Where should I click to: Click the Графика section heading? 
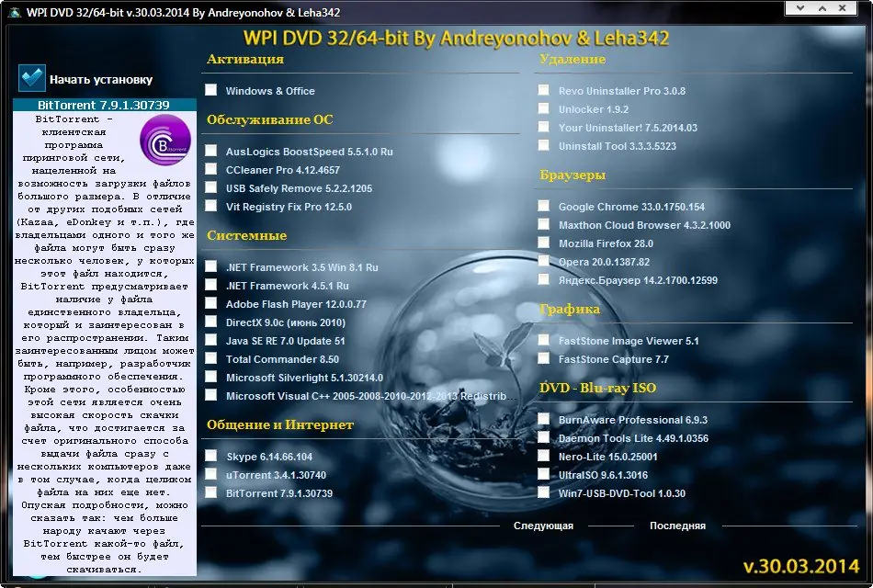[570, 309]
